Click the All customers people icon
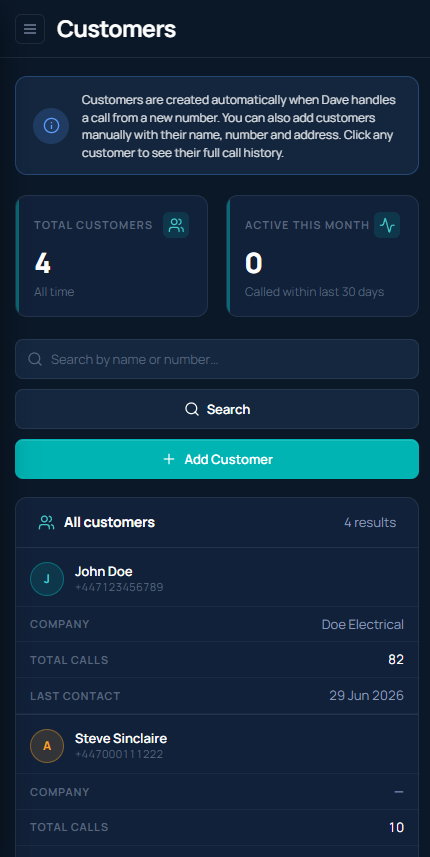Screen dimensions: 430x857 tap(46, 523)
